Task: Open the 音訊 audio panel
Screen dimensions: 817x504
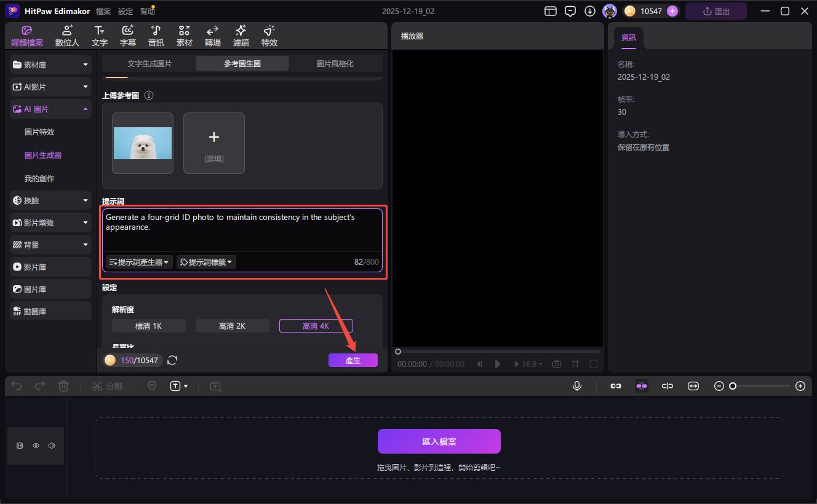Action: [156, 34]
